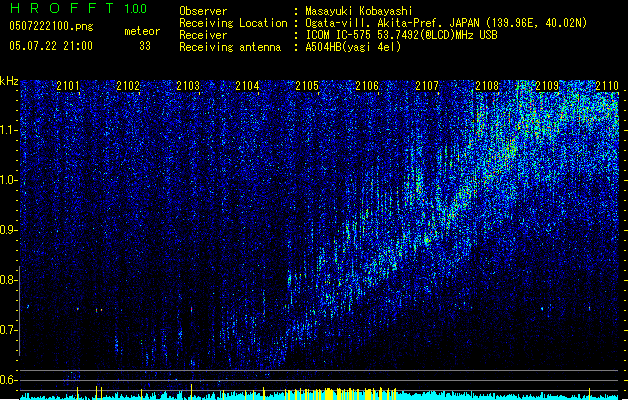Click the 2104 time marker

(247, 86)
